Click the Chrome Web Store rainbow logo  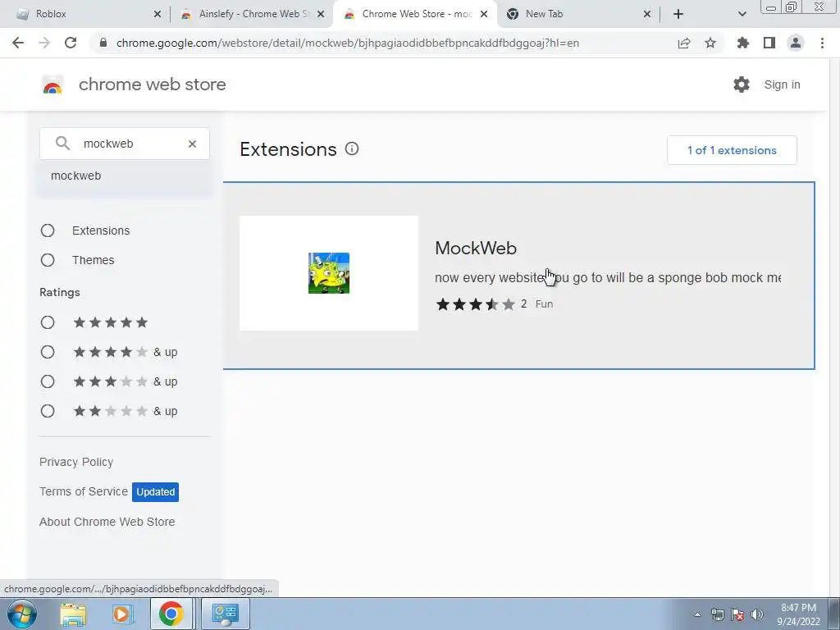[52, 84]
